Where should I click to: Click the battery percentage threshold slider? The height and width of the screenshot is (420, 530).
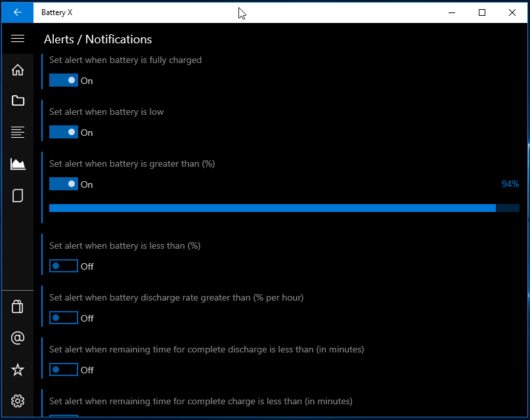tap(284, 208)
